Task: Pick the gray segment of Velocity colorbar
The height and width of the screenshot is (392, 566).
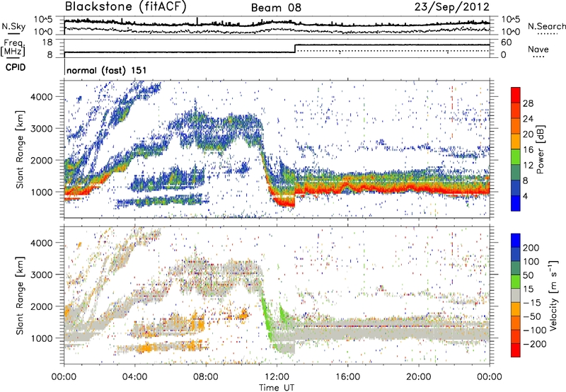Action: point(516,295)
